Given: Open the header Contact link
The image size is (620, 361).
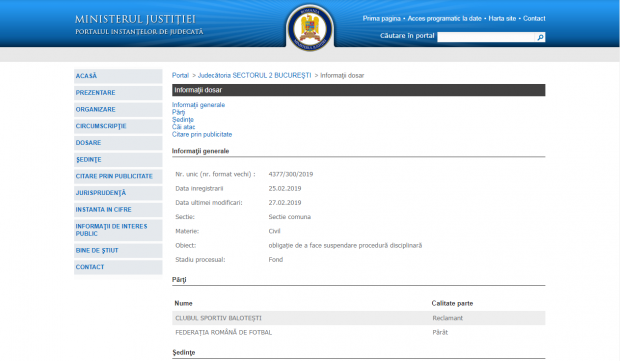Looking at the screenshot, I should click(534, 19).
